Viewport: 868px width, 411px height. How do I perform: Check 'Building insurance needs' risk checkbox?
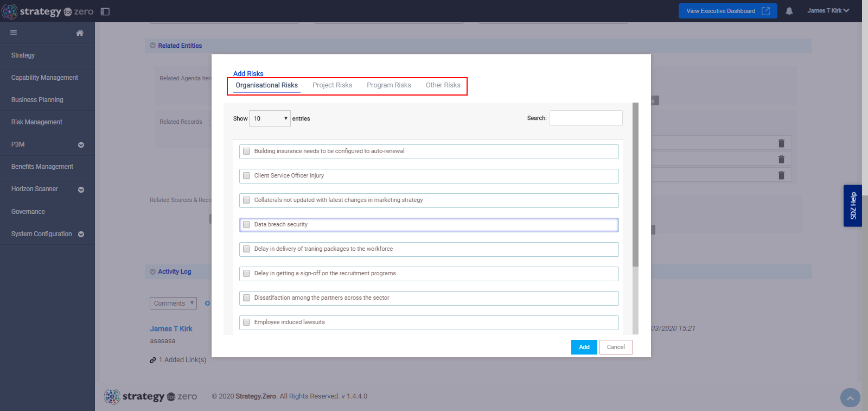247,151
